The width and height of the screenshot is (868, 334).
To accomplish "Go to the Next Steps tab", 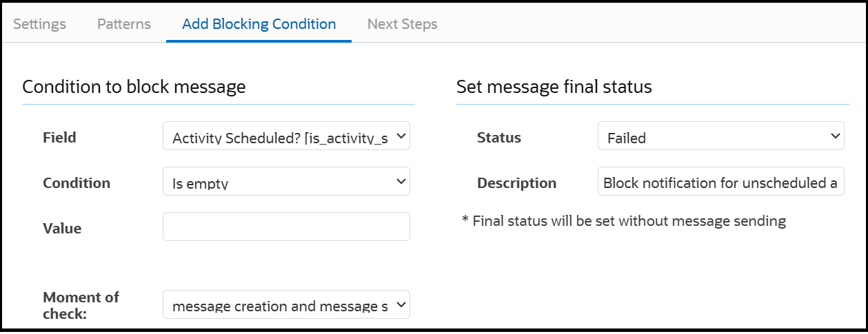I will (402, 24).
